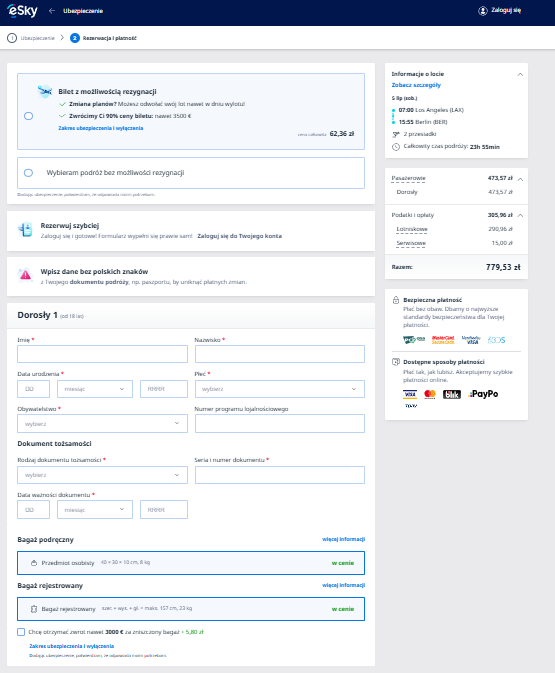Click the Pasażerowie label
Viewport: 555px width, 673px height.
tap(408, 178)
